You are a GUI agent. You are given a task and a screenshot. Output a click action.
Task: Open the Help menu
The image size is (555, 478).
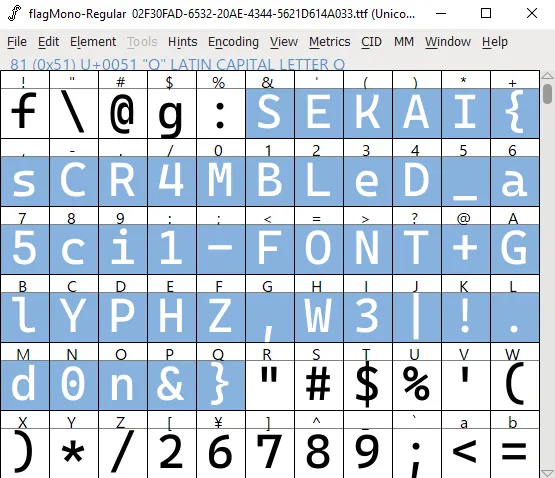(494, 42)
